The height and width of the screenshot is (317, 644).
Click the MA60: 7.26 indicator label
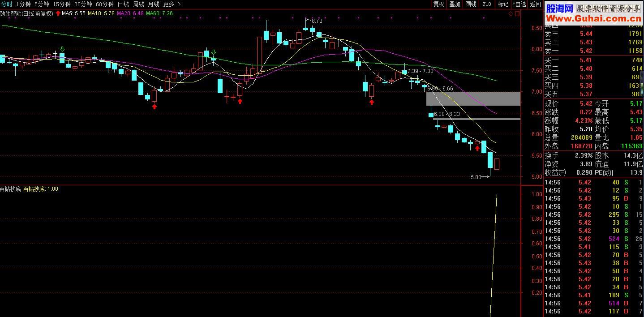[x=159, y=13]
